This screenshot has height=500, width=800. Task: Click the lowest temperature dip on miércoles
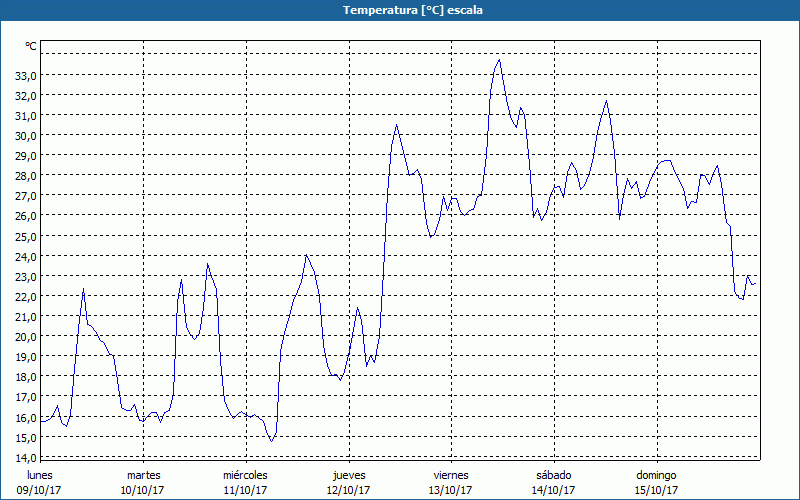click(x=271, y=441)
